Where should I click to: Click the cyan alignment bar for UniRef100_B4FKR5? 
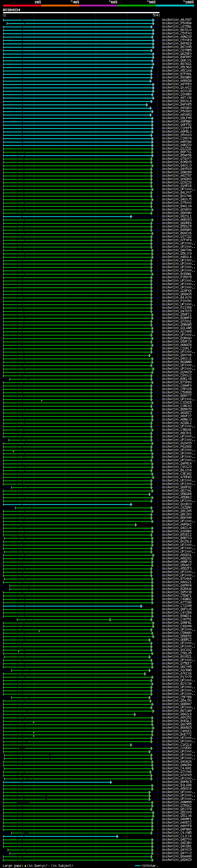click(75, 104)
